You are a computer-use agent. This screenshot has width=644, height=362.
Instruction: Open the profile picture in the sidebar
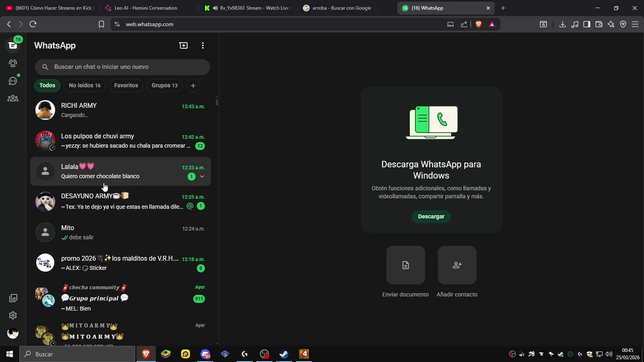coord(13,333)
